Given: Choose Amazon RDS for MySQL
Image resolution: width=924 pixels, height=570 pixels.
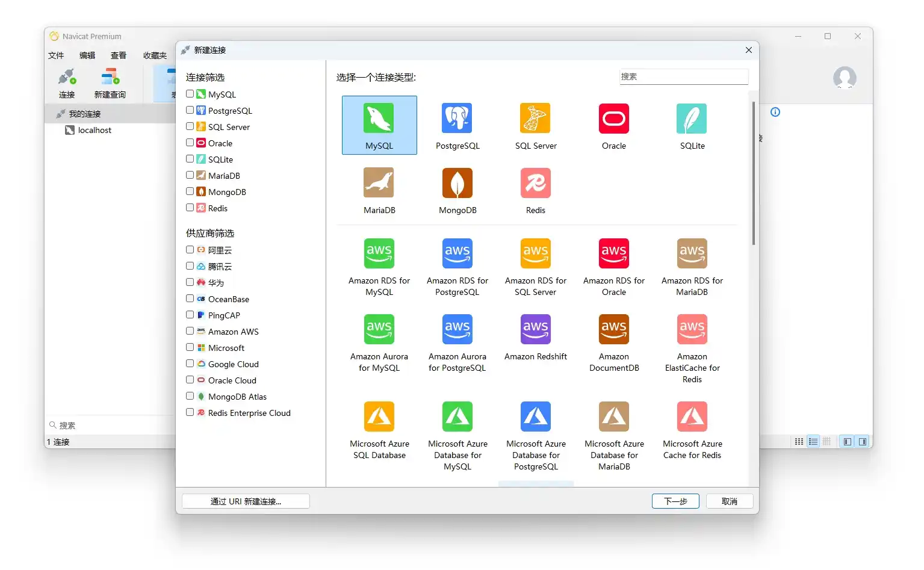Looking at the screenshot, I should point(379,267).
